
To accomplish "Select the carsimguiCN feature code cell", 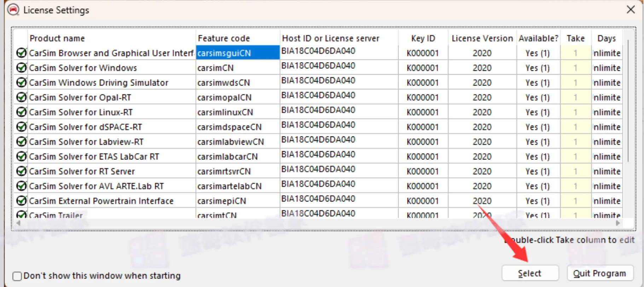I will point(238,53).
